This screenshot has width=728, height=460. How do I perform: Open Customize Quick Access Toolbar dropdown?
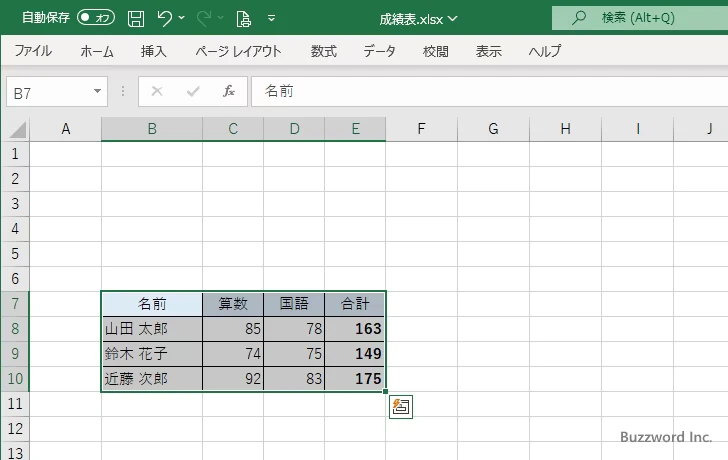tap(272, 18)
